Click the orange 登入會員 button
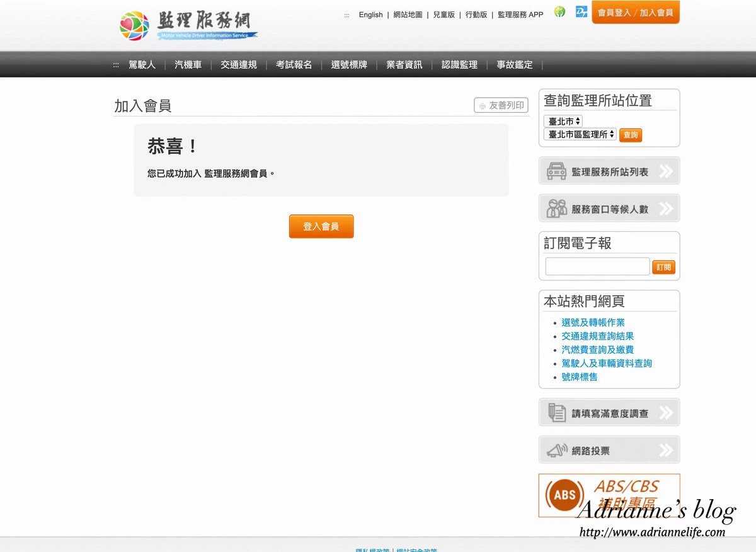 321,226
